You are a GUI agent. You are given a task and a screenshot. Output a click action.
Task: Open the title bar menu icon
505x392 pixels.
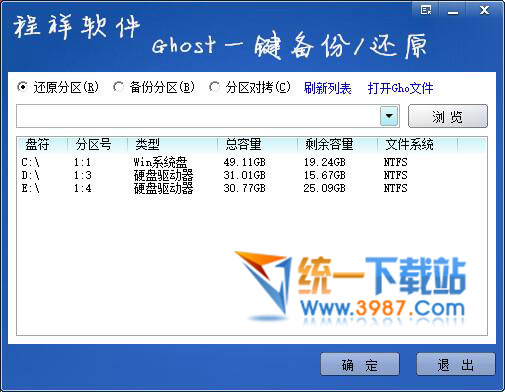(x=426, y=10)
